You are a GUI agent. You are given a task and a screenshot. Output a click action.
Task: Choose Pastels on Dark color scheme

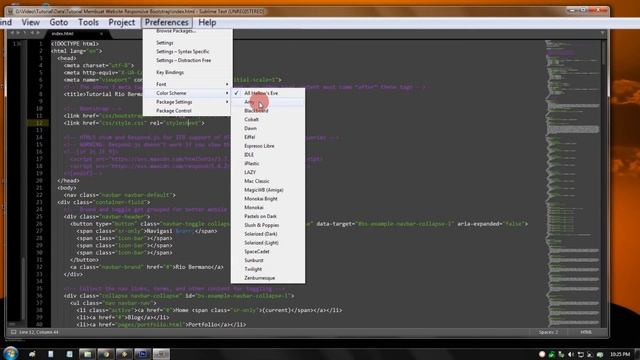[x=268, y=216]
